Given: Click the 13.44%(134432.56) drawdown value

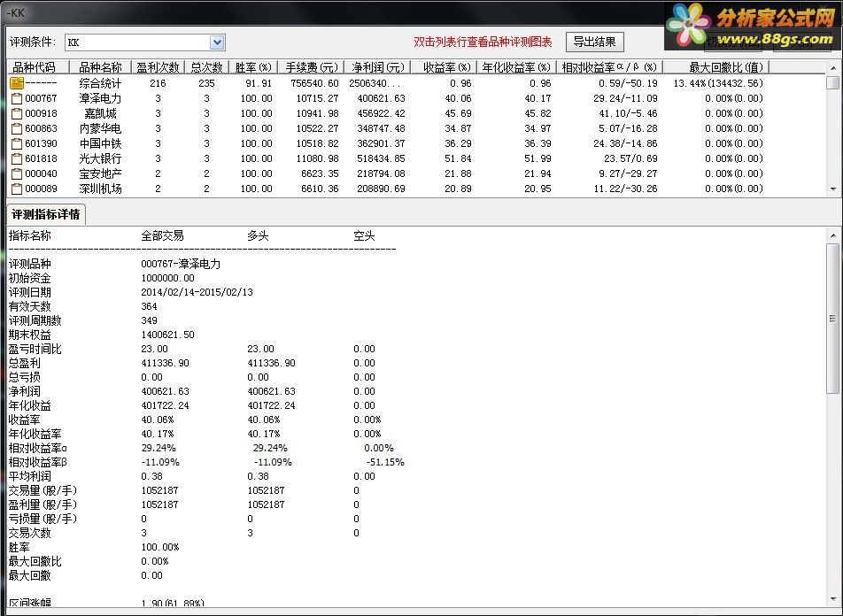Looking at the screenshot, I should pyautogui.click(x=718, y=83).
